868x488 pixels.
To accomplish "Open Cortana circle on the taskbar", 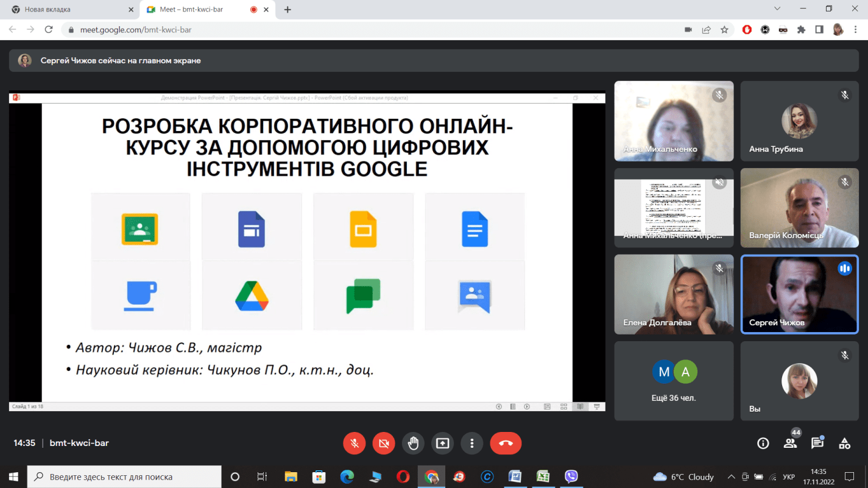I will pyautogui.click(x=235, y=477).
